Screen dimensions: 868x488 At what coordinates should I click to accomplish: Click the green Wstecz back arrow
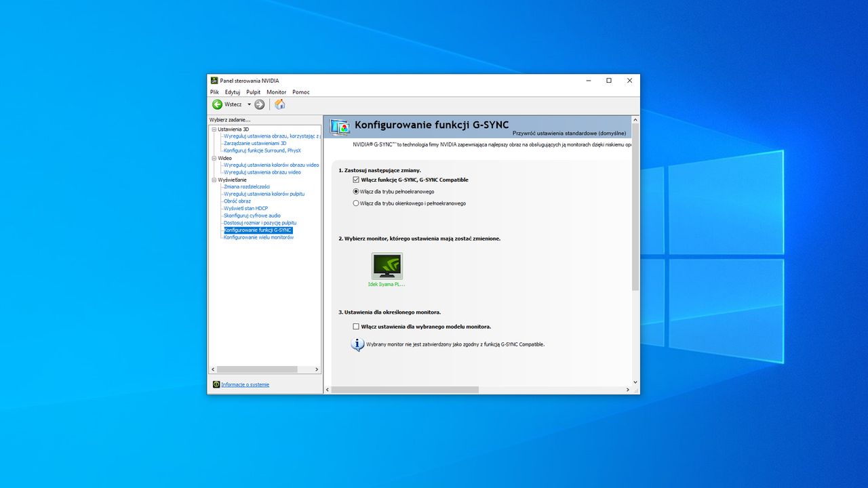click(x=217, y=104)
